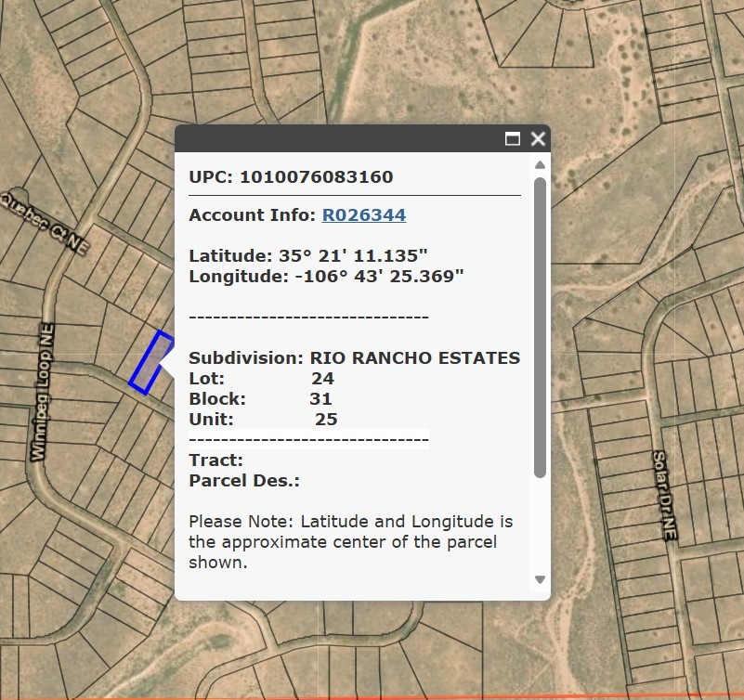Close the parcel information popup
This screenshot has width=744, height=700.
pos(537,137)
